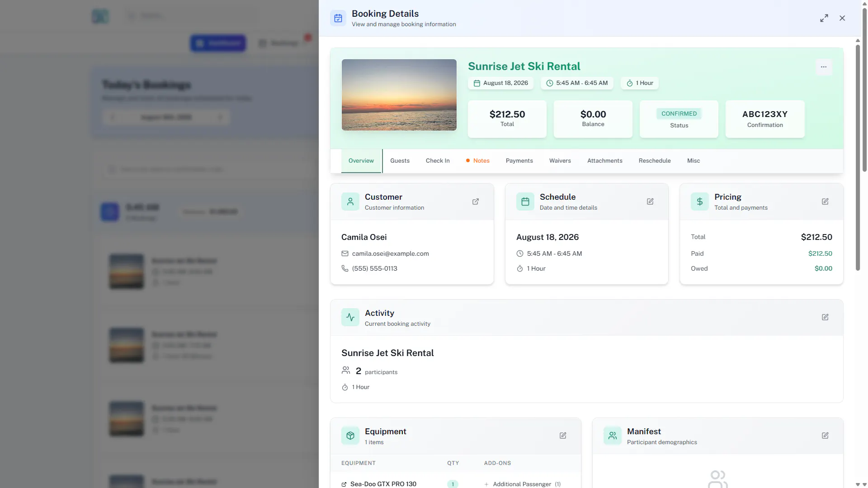The height and width of the screenshot is (488, 868).
Task: Open Sea-Doo GTX PRO 130 equipment link
Action: (x=379, y=484)
